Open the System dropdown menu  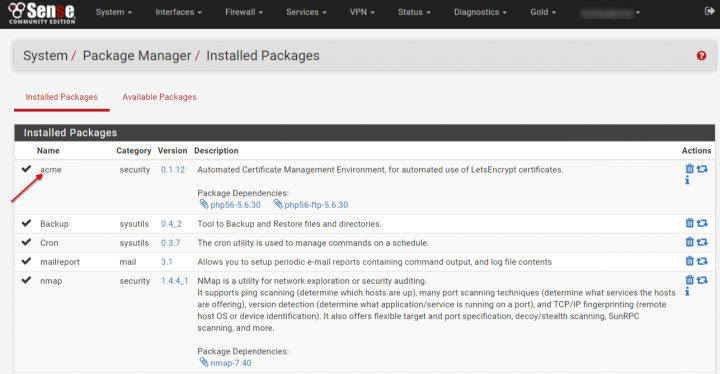tap(113, 12)
